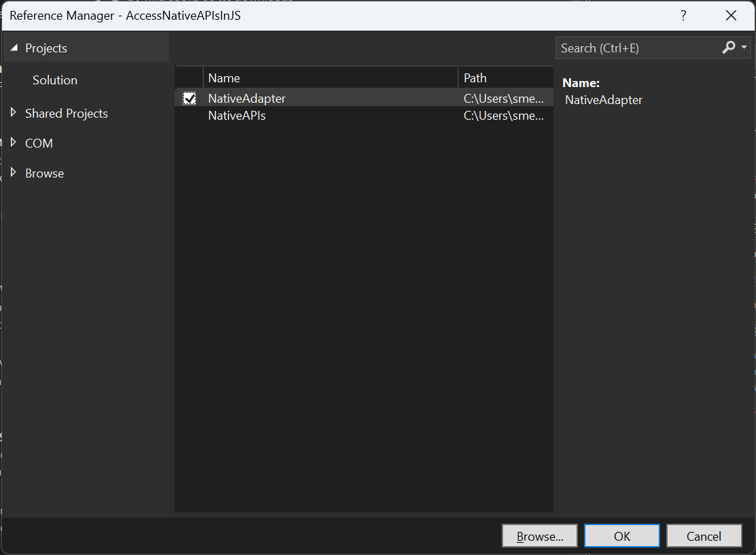Click the search magnifier icon
This screenshot has height=555, width=756.
click(729, 48)
